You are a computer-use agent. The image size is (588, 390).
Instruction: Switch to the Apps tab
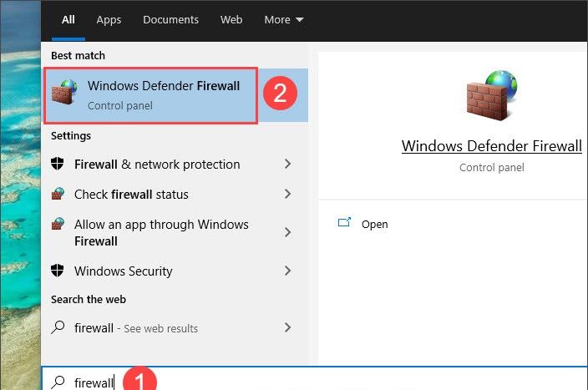tap(109, 19)
